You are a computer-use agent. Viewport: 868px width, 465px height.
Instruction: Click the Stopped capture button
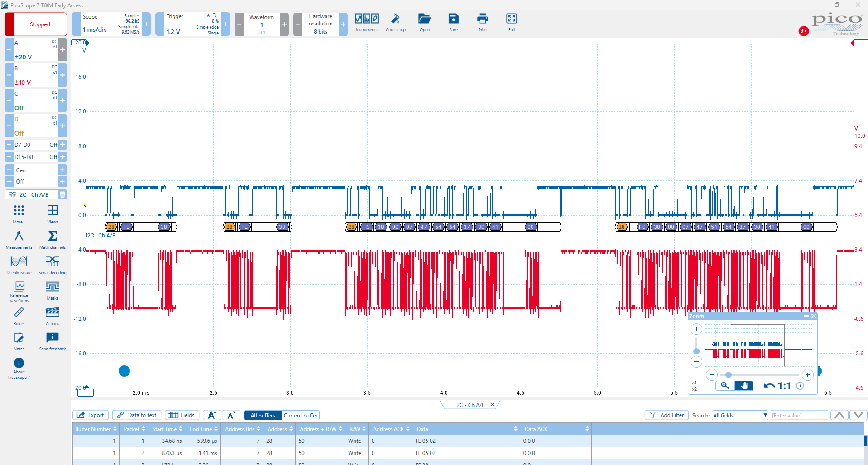tap(36, 24)
